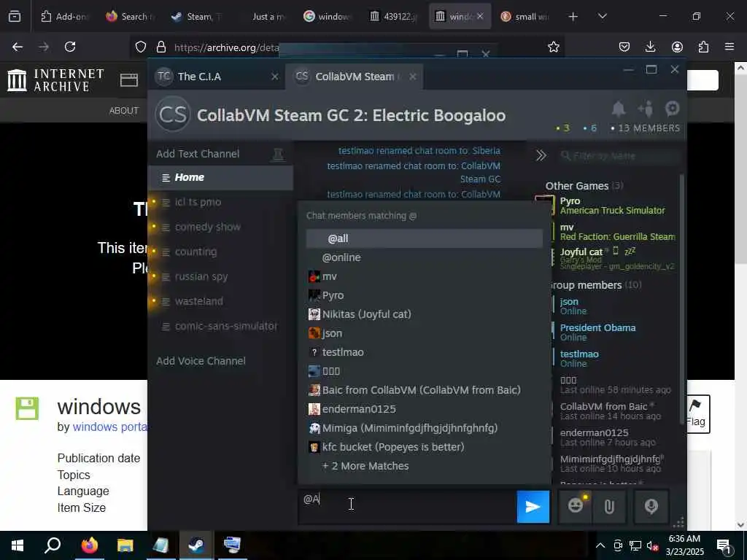The image size is (747, 560).
Task: List all Firefox tabs dropdown arrow
Action: 602,17
